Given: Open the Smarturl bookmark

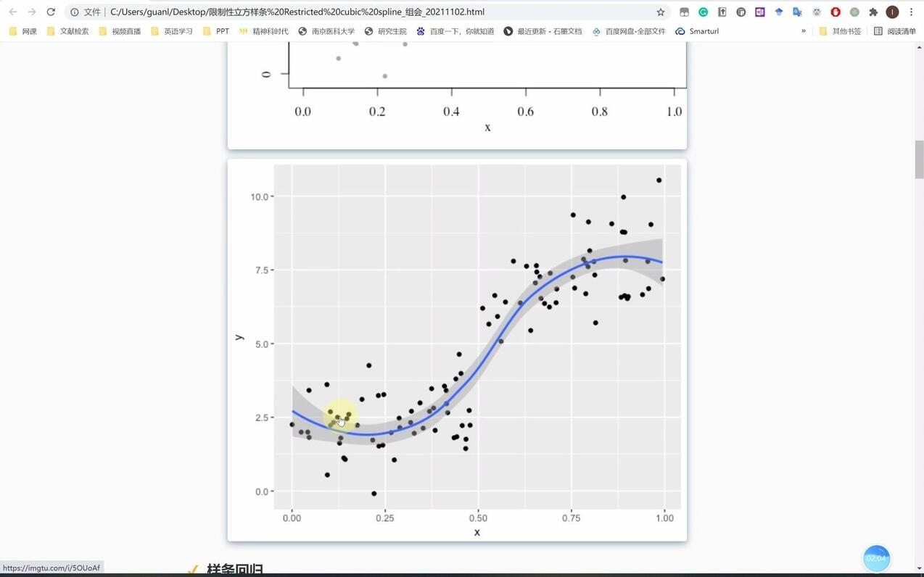Looking at the screenshot, I should (x=697, y=31).
